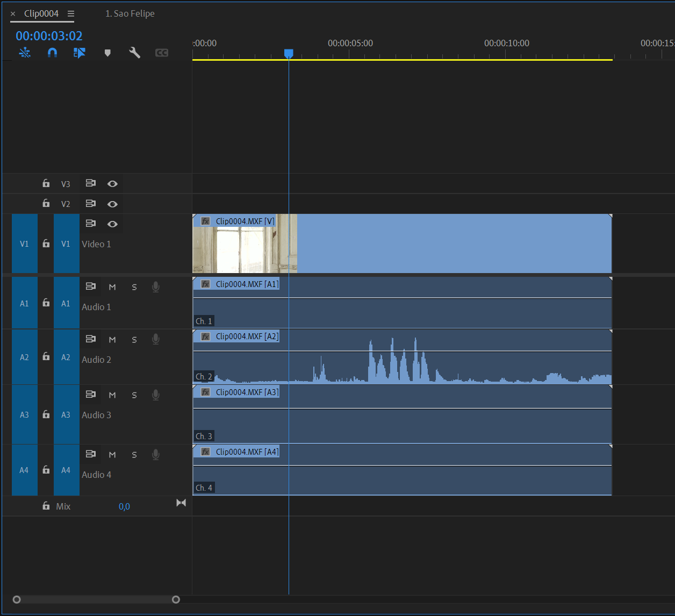The height and width of the screenshot is (616, 675).
Task: Mute the Audio 2 track
Action: coord(112,339)
